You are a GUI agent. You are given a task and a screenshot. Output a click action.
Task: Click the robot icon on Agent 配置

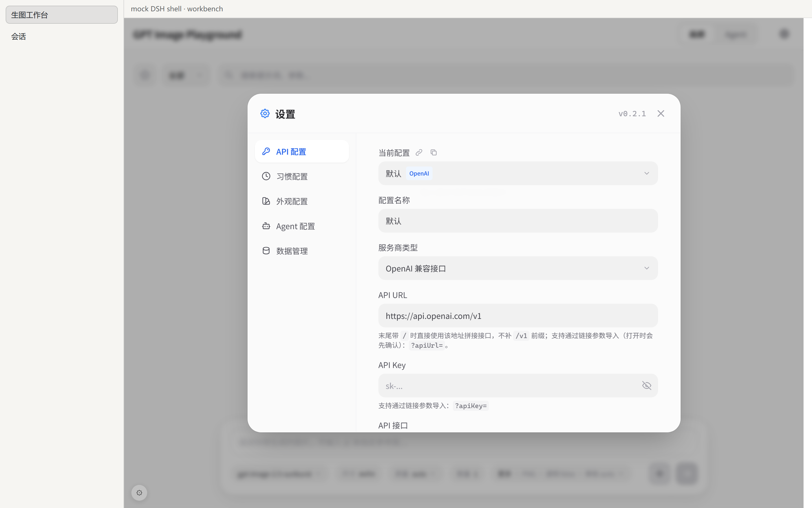point(266,226)
